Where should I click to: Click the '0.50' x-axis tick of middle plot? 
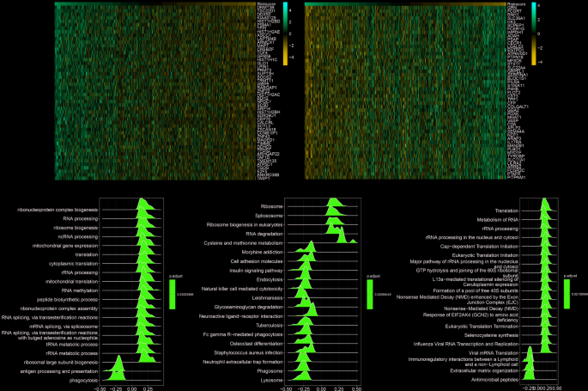tap(356, 388)
